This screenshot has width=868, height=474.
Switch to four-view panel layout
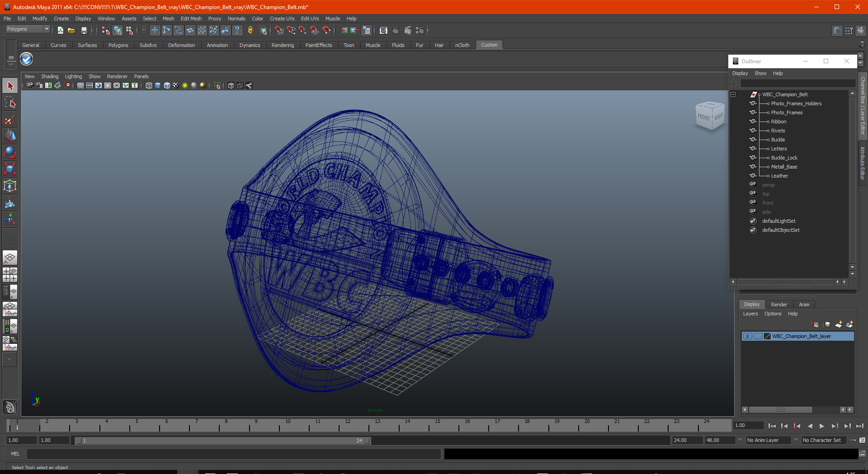pyautogui.click(x=10, y=275)
